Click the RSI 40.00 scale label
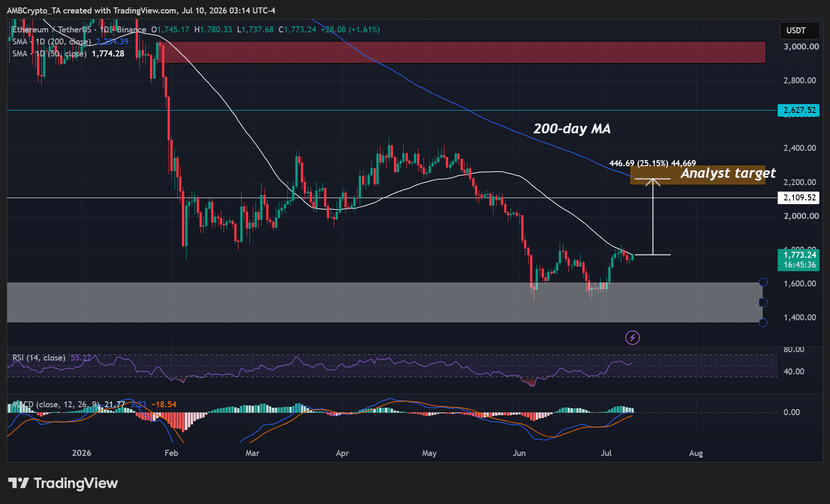This screenshot has height=504, width=830. point(794,372)
